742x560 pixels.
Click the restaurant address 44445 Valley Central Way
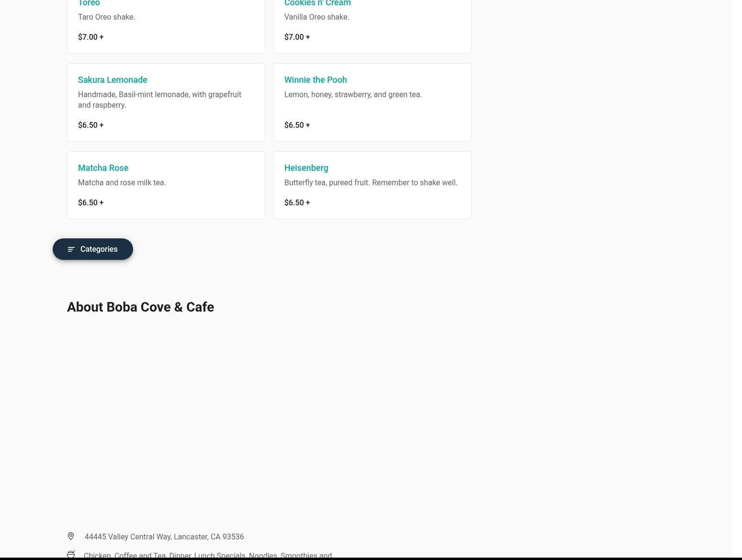click(164, 537)
